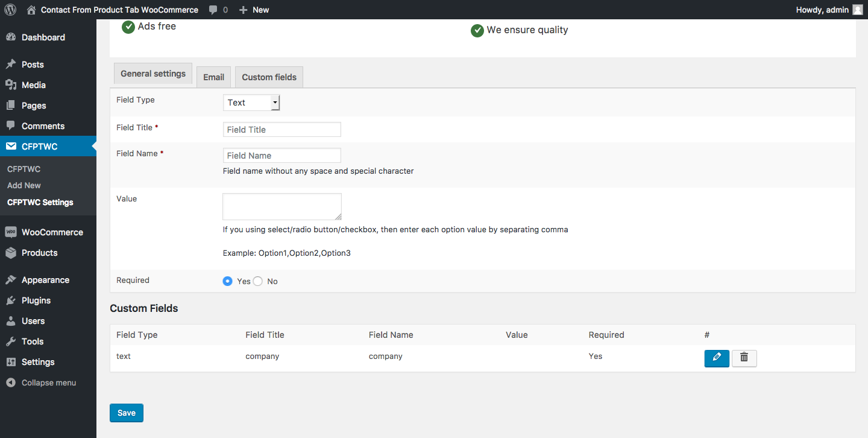
Task: Open Add New in the CFPTWC submenu
Action: [24, 186]
